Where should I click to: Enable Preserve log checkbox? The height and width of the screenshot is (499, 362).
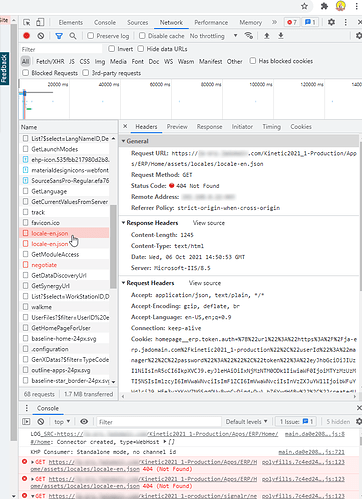coord(90,36)
